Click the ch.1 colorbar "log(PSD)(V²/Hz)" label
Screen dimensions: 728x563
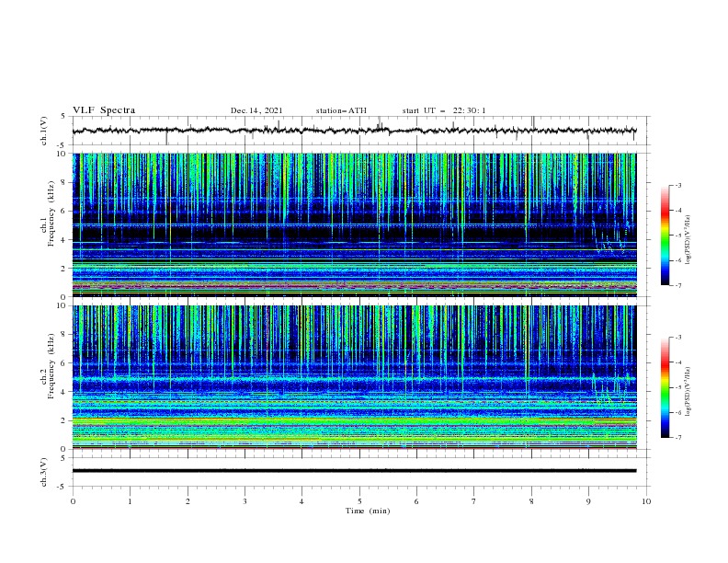(688, 240)
